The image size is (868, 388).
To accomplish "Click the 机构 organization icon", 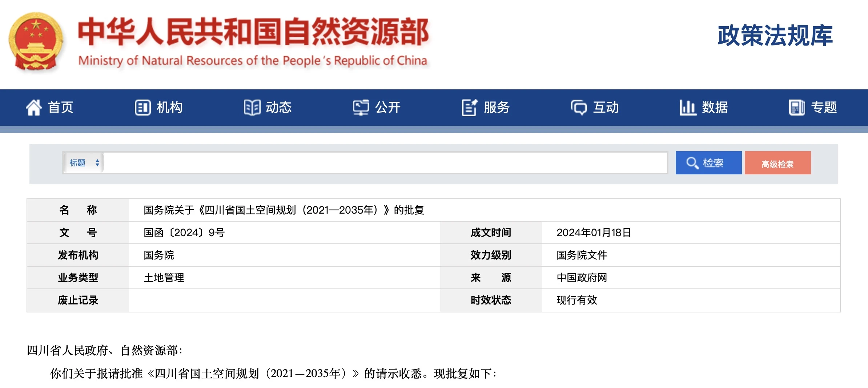I will (x=142, y=108).
